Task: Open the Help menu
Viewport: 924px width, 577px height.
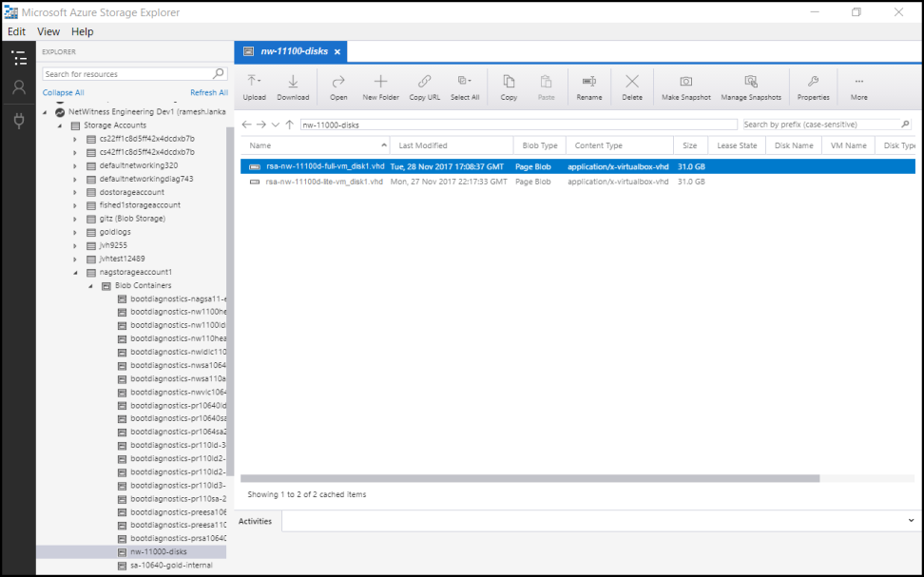Action: pyautogui.click(x=83, y=31)
